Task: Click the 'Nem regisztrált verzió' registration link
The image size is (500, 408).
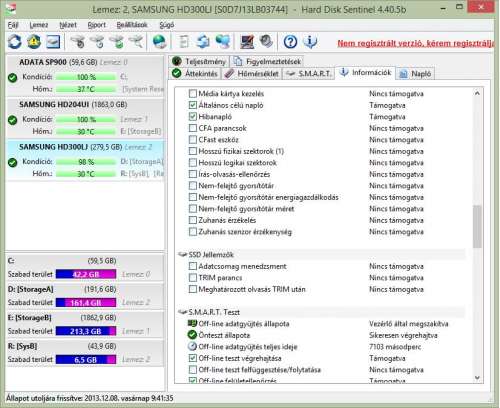Action: tap(415, 43)
